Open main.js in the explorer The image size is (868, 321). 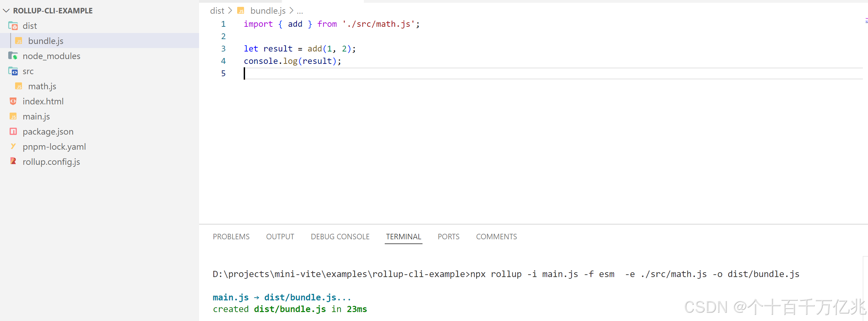[x=36, y=116]
